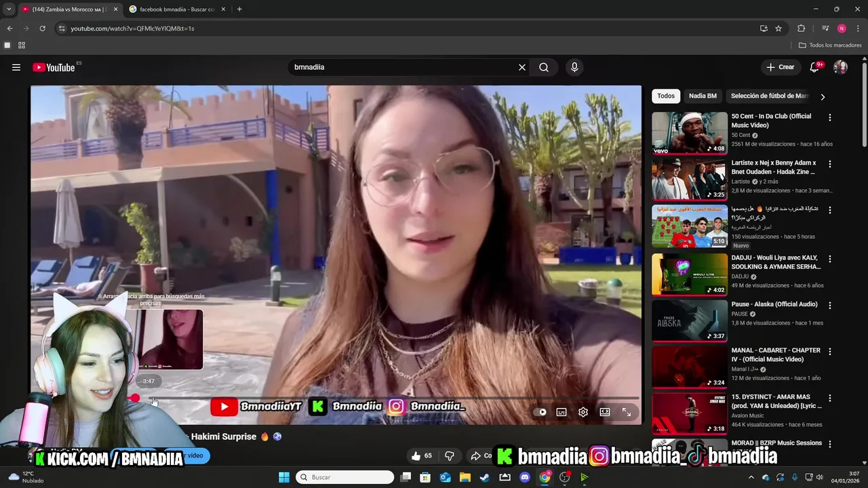Open the YouTube account avatar menu
The image size is (868, 488).
tap(840, 67)
